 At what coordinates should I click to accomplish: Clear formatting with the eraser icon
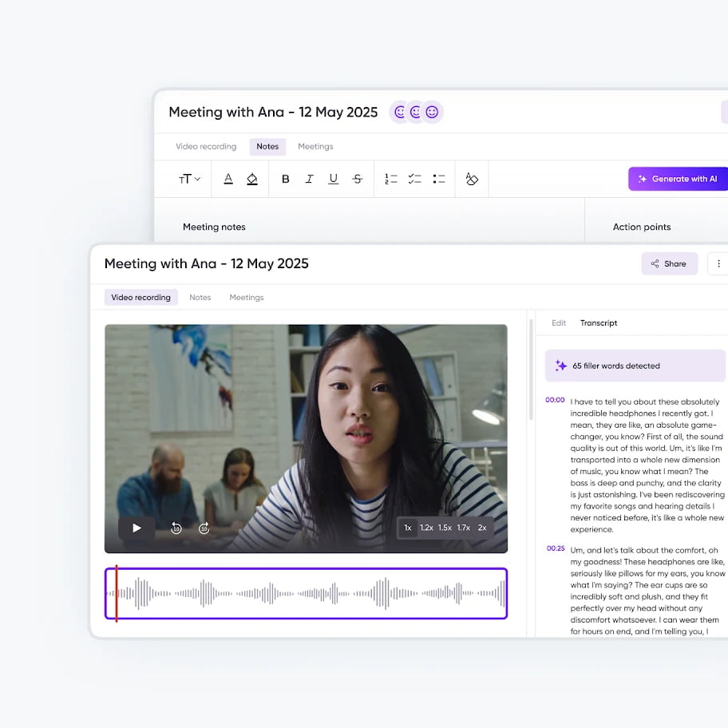[x=472, y=179]
